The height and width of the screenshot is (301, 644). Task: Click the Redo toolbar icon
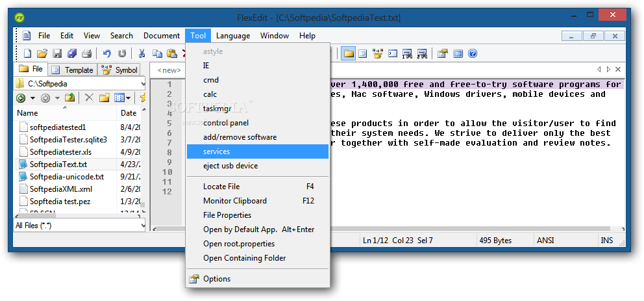point(122,53)
